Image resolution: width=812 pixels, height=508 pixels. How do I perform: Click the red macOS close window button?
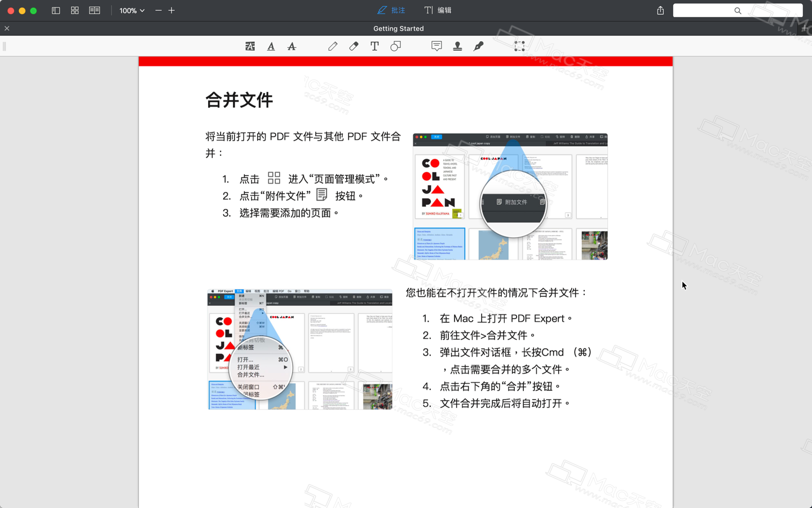click(x=11, y=10)
